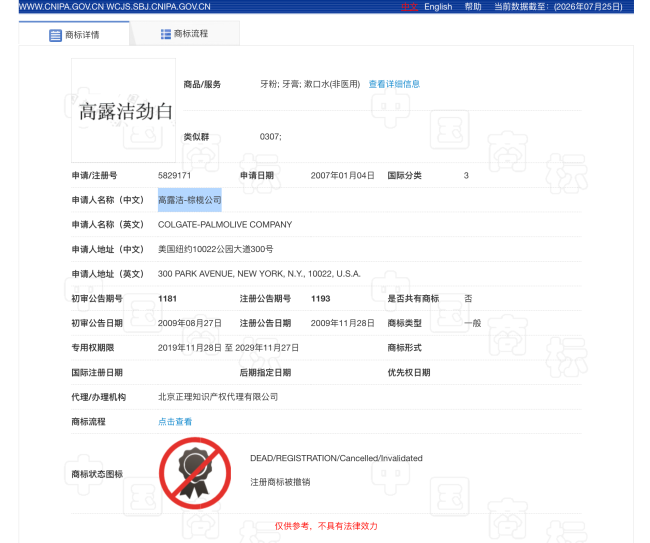
Task: Open the 商标详情 tab
Action: 74,34
